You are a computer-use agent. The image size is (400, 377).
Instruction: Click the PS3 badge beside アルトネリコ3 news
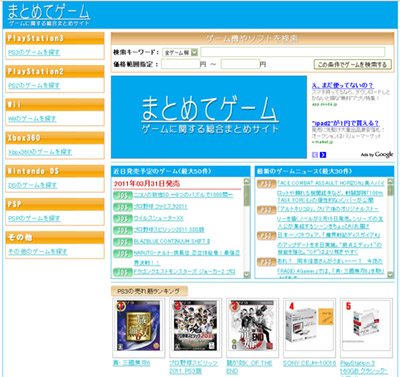(x=266, y=210)
